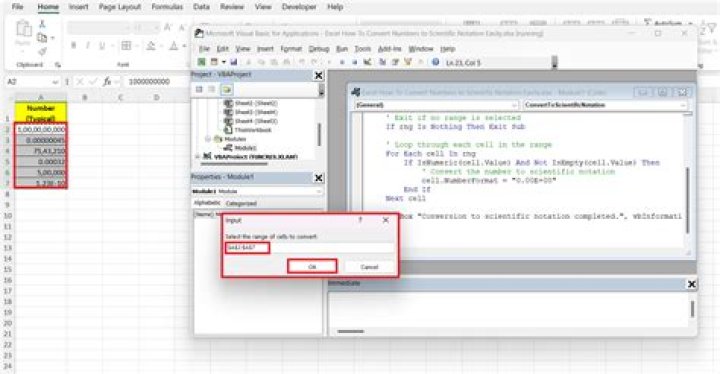Click the range input field in Input dialog
The height and width of the screenshot is (374, 720).
pyautogui.click(x=309, y=248)
